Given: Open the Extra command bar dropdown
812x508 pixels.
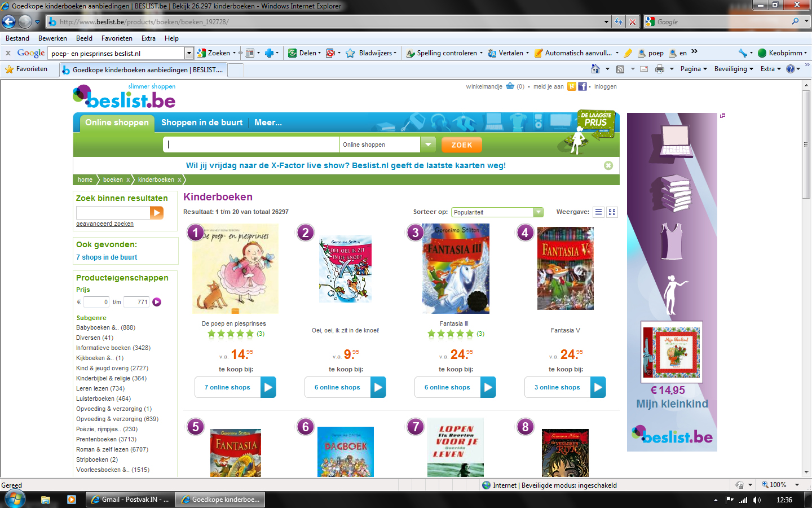Looking at the screenshot, I should click(771, 69).
